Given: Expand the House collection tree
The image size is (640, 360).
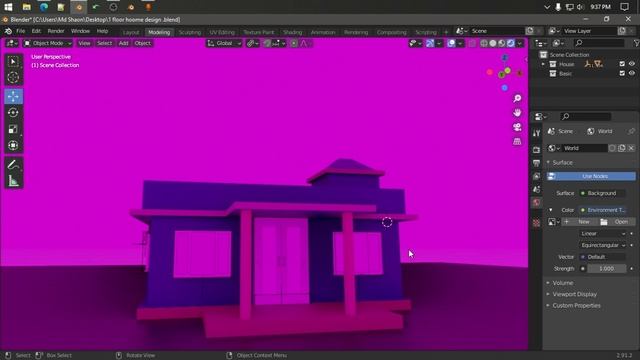Looking at the screenshot, I should tap(543, 64).
